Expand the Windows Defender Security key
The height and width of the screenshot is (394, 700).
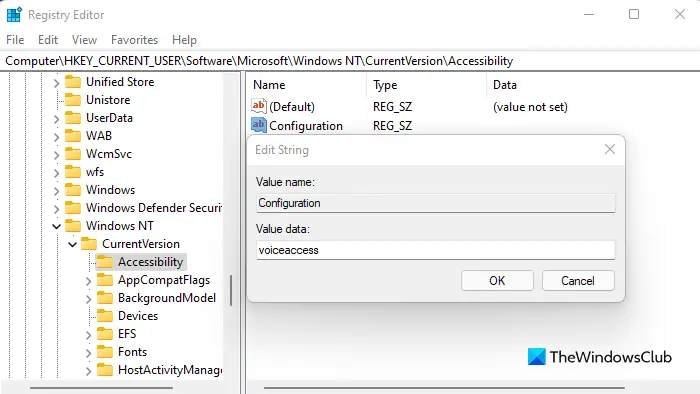(56, 209)
